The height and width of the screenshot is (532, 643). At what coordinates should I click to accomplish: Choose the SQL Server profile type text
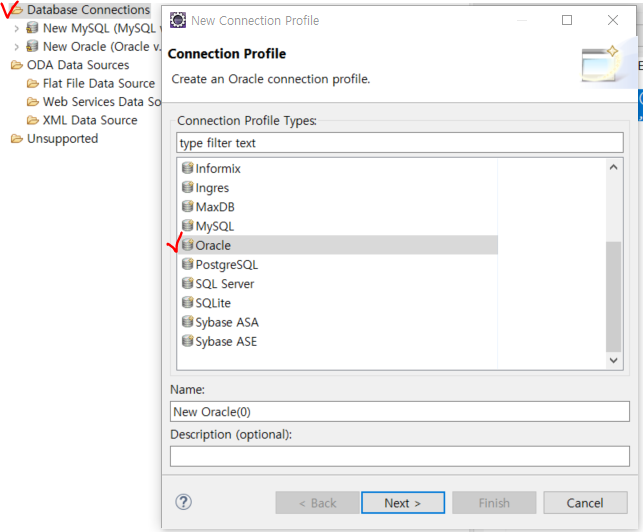tap(225, 284)
